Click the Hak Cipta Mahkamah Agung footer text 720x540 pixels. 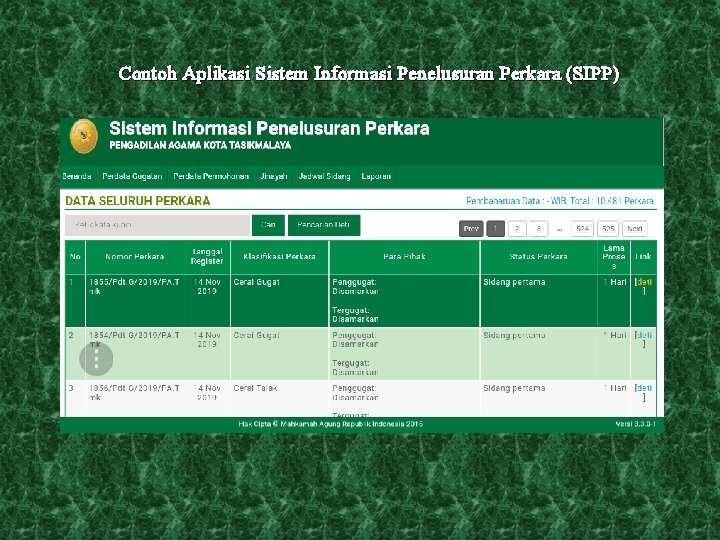(331, 424)
